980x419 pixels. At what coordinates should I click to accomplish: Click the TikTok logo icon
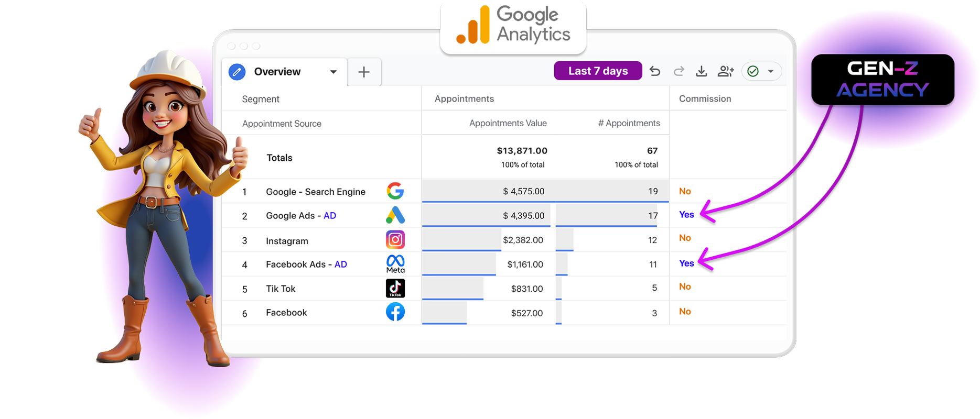(395, 288)
